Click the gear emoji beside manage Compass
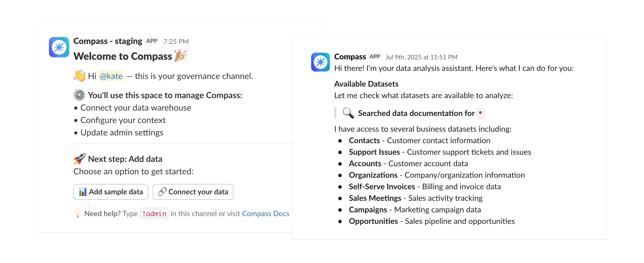This screenshot has height=263, width=644. [79, 95]
